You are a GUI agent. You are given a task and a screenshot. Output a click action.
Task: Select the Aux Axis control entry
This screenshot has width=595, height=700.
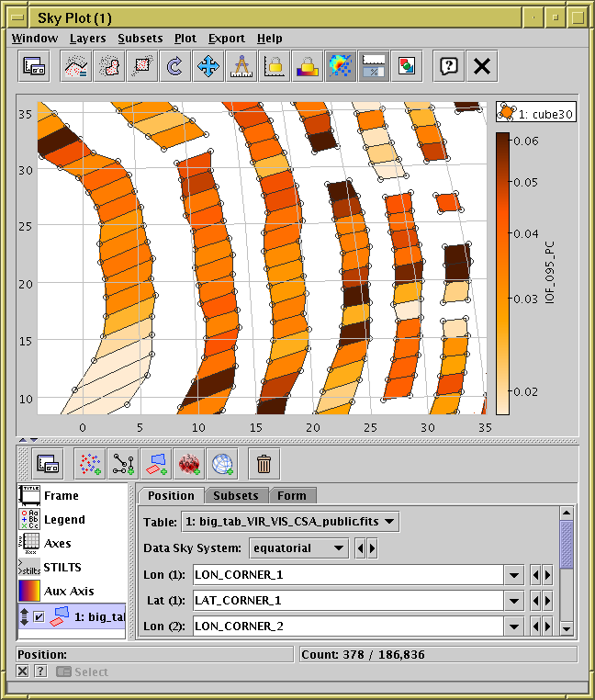[x=68, y=591]
